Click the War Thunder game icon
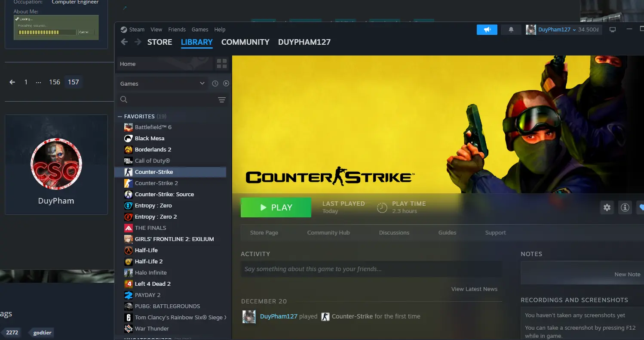Viewport: 644px width, 340px height. 129,328
